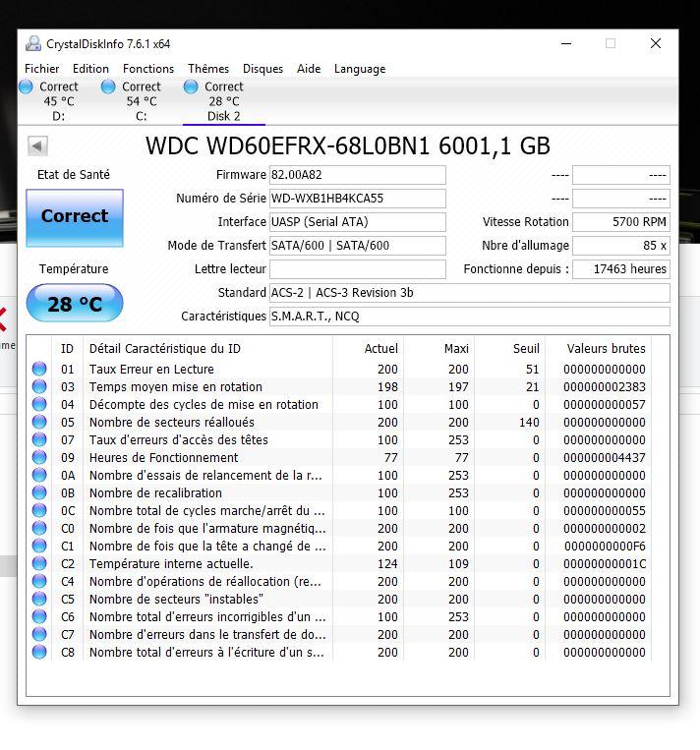The height and width of the screenshot is (750, 700).
Task: Switch to the Disk 2 tab at 28 °C
Action: coord(223,101)
